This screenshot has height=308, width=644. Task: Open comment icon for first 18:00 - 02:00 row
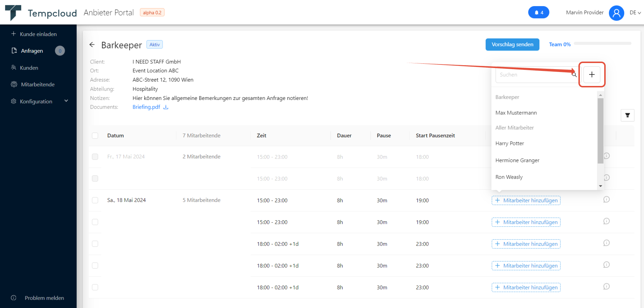(606, 243)
